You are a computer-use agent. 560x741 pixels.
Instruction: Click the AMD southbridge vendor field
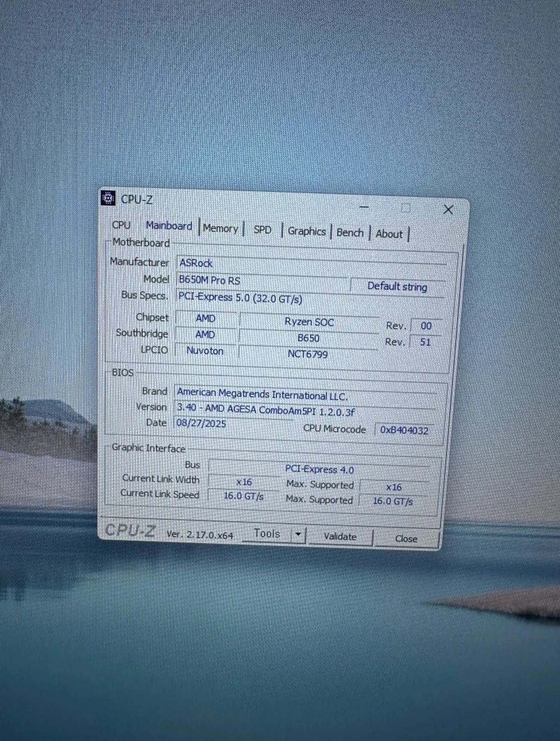pyautogui.click(x=205, y=334)
